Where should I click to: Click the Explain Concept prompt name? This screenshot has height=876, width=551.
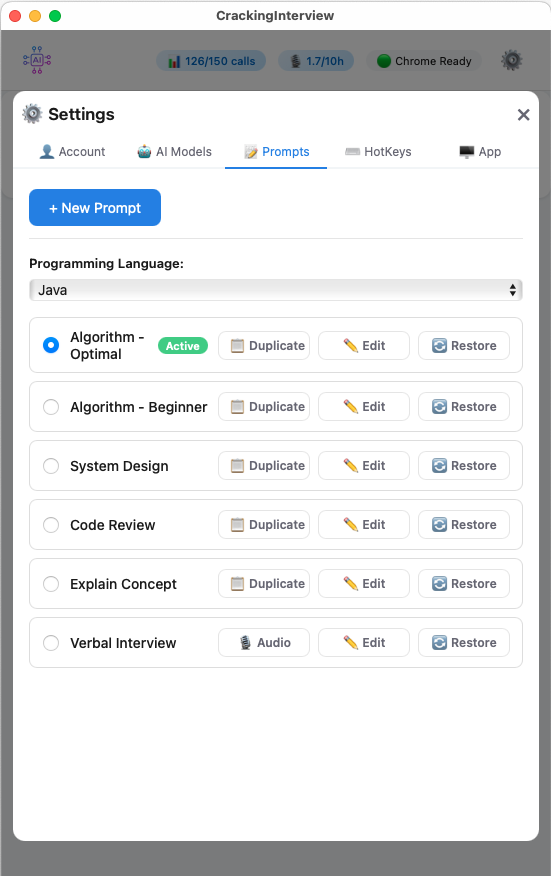click(124, 584)
